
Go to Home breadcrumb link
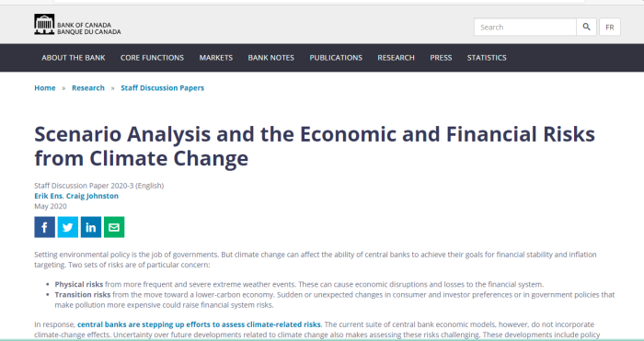pyautogui.click(x=45, y=88)
